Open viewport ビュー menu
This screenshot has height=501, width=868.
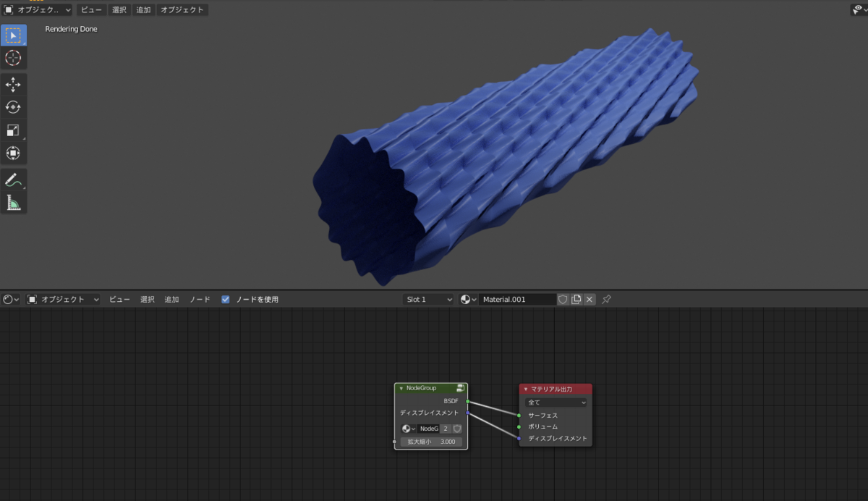(92, 10)
